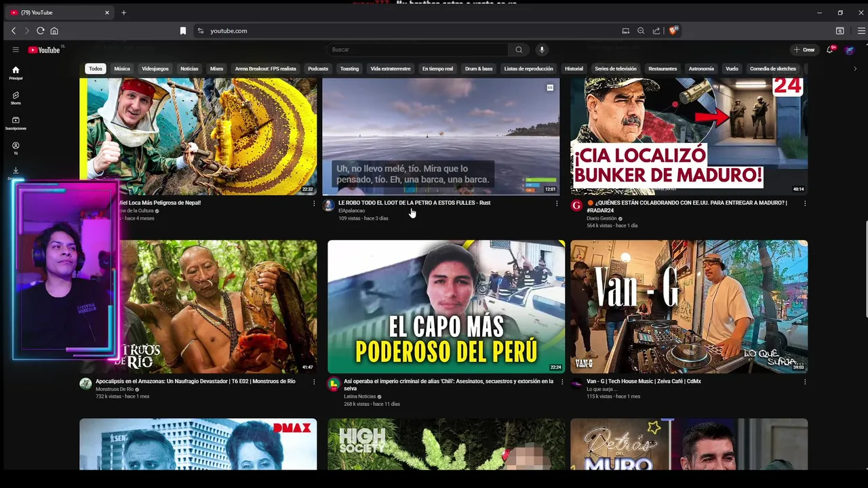Go back in browser

(x=13, y=30)
